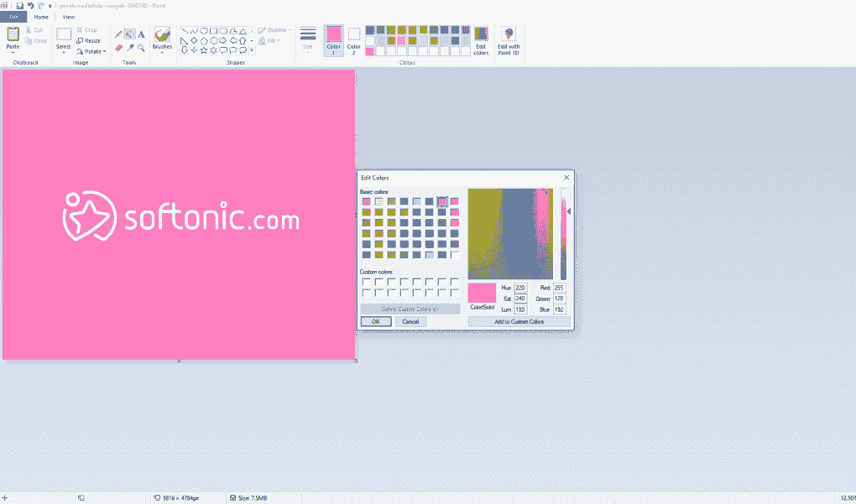Select the Color picker tool
856x504 pixels.
130,48
